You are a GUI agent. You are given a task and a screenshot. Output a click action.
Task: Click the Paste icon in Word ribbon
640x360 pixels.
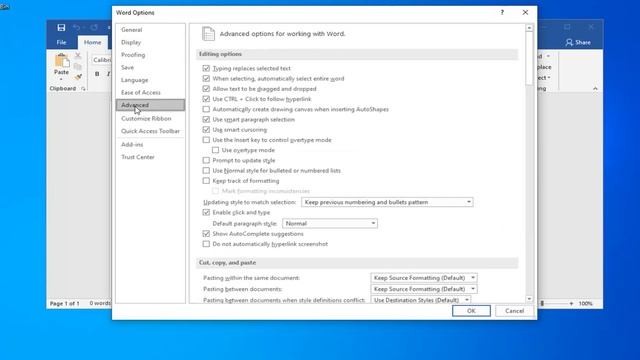[x=62, y=61]
